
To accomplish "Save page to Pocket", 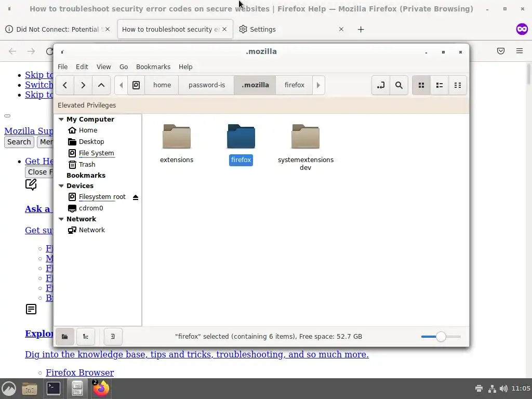I will click(501, 51).
